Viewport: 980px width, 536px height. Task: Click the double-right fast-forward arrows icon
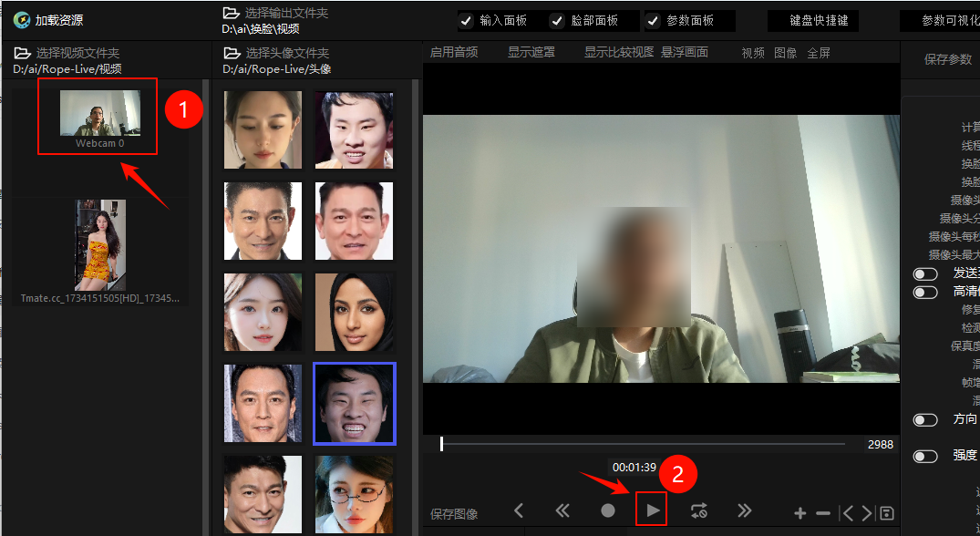click(744, 511)
